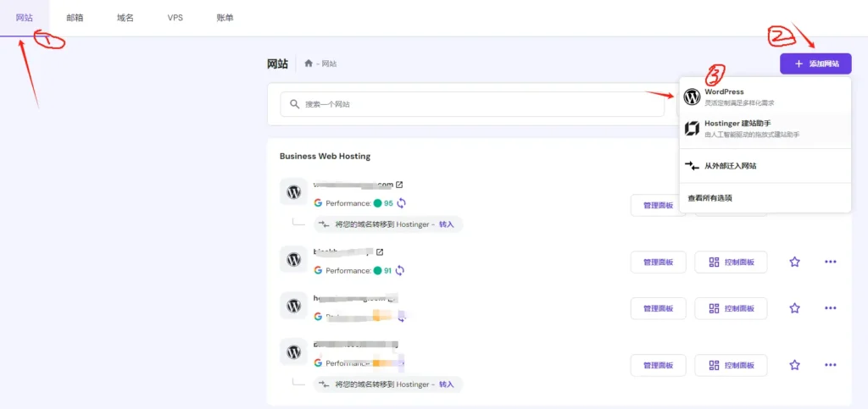
Task: Click 转入 link under the first website
Action: point(446,224)
